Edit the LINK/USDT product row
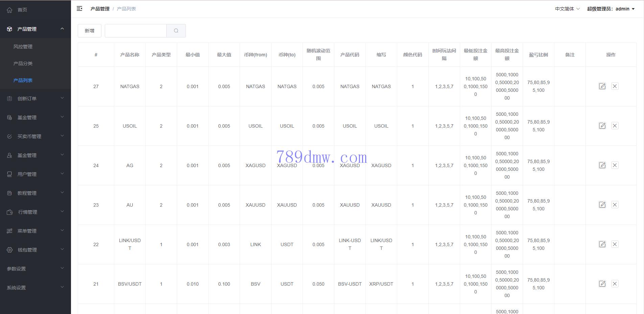Image resolution: width=644 pixels, height=314 pixels. coord(602,244)
